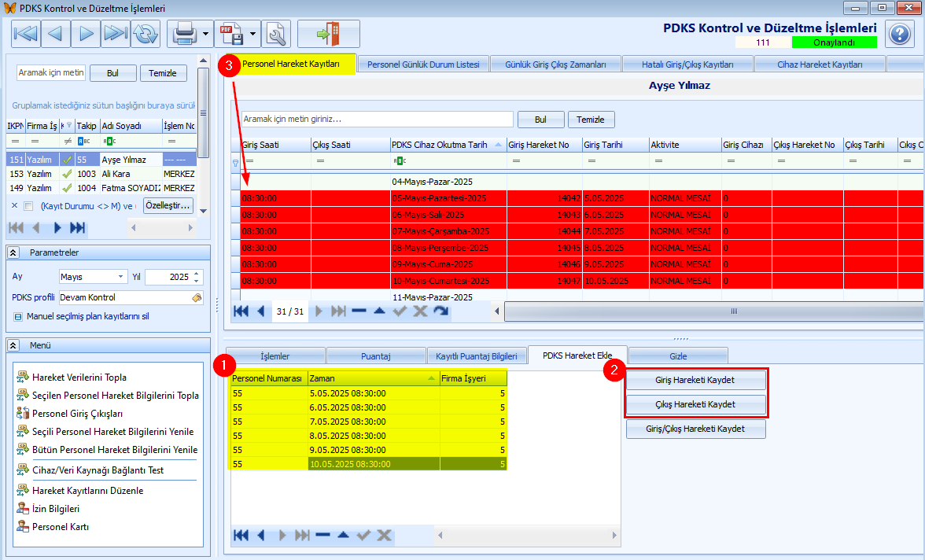Click the refresh icon in top toolbar

click(145, 34)
